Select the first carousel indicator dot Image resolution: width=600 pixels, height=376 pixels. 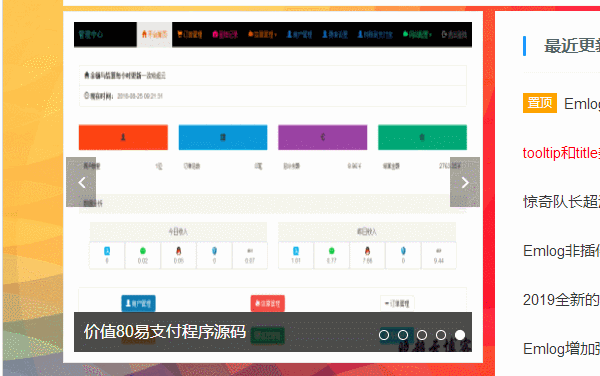tap(384, 335)
